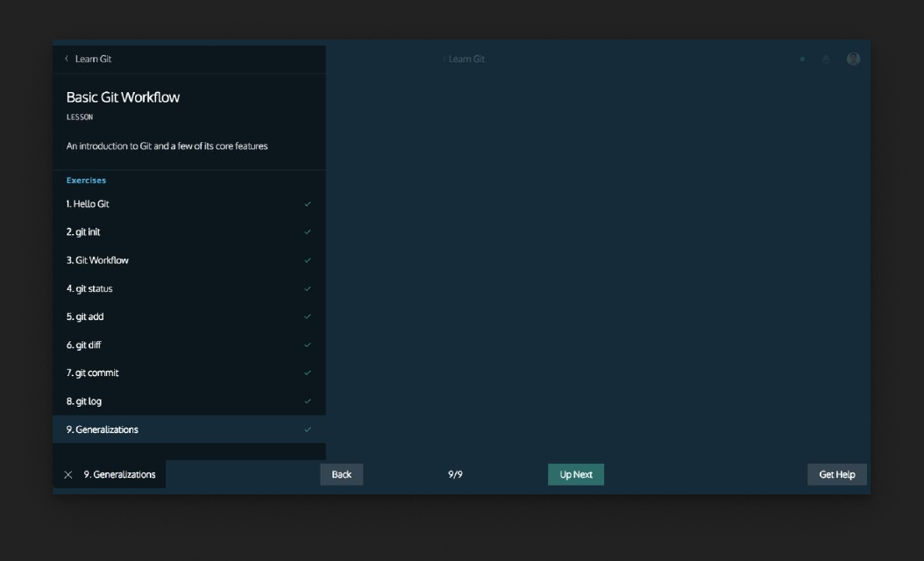This screenshot has width=924, height=561.
Task: Click the notification bell icon in the top bar
Action: [826, 59]
